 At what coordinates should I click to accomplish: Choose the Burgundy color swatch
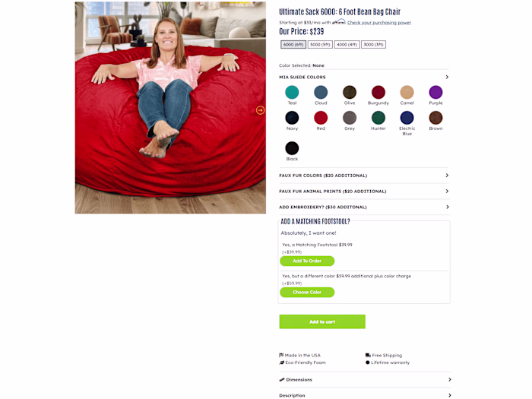pyautogui.click(x=378, y=92)
